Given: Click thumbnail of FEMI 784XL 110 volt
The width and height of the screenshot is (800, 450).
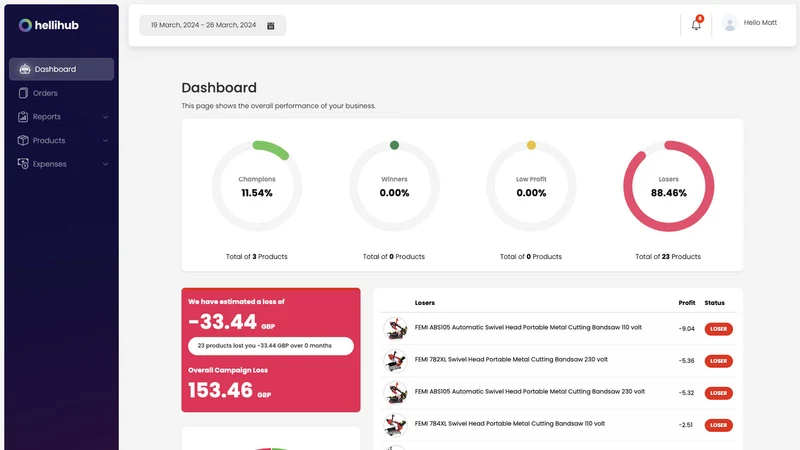Looking at the screenshot, I should click(395, 425).
